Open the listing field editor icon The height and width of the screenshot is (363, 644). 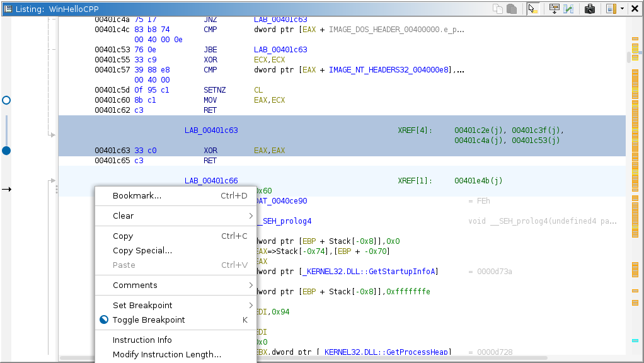pyautogui.click(x=555, y=9)
